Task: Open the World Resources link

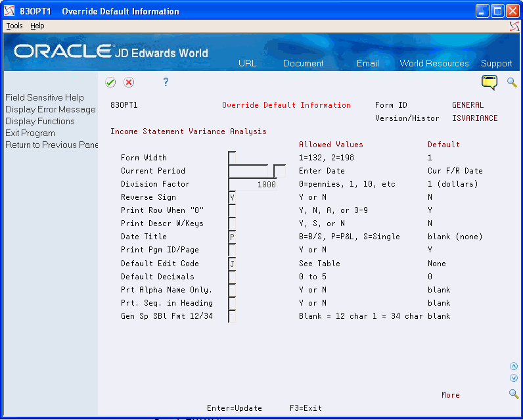Action: tap(434, 63)
